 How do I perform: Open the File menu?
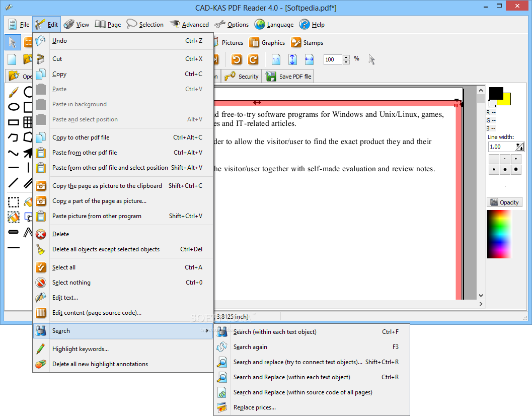pyautogui.click(x=19, y=25)
